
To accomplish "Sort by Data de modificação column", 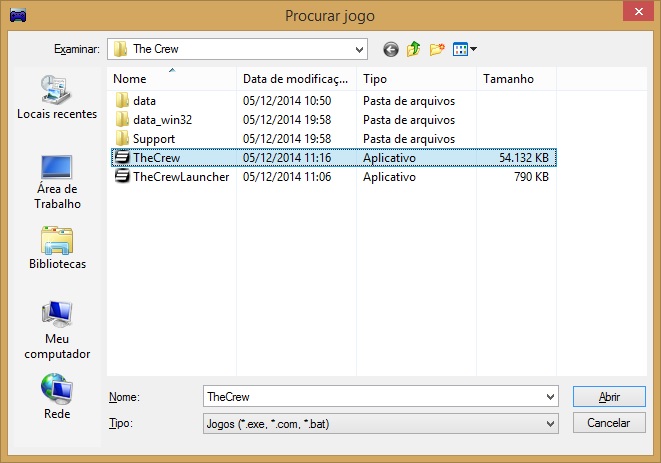I will point(297,79).
